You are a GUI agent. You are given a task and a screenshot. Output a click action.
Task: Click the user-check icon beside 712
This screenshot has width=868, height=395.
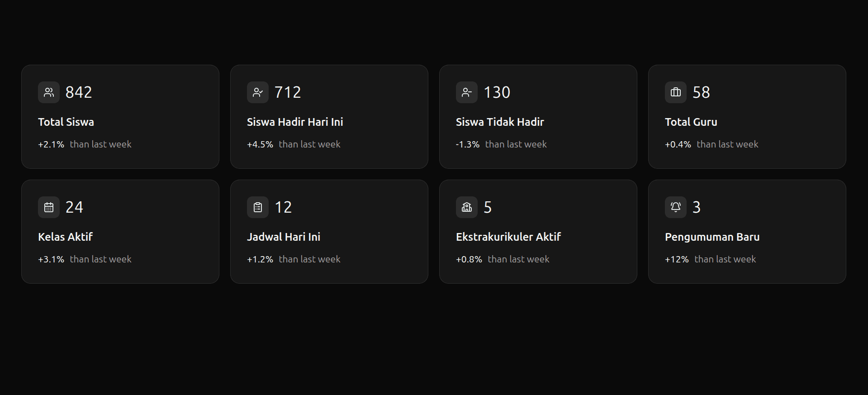258,92
